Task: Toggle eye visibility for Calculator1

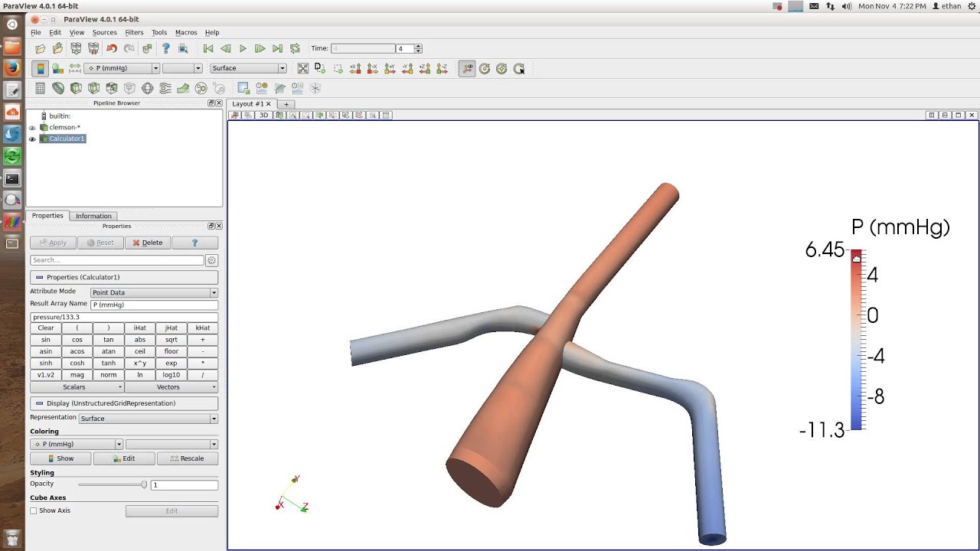Action: click(32, 139)
